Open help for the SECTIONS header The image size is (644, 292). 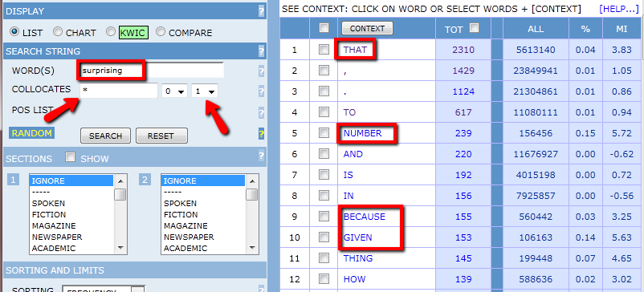point(262,156)
